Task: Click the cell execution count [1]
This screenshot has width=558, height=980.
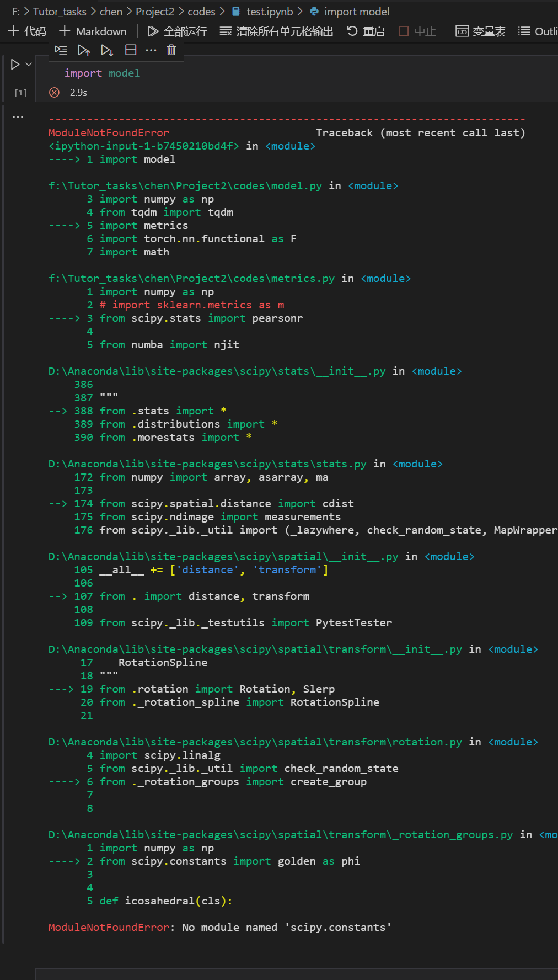Action: [x=20, y=93]
